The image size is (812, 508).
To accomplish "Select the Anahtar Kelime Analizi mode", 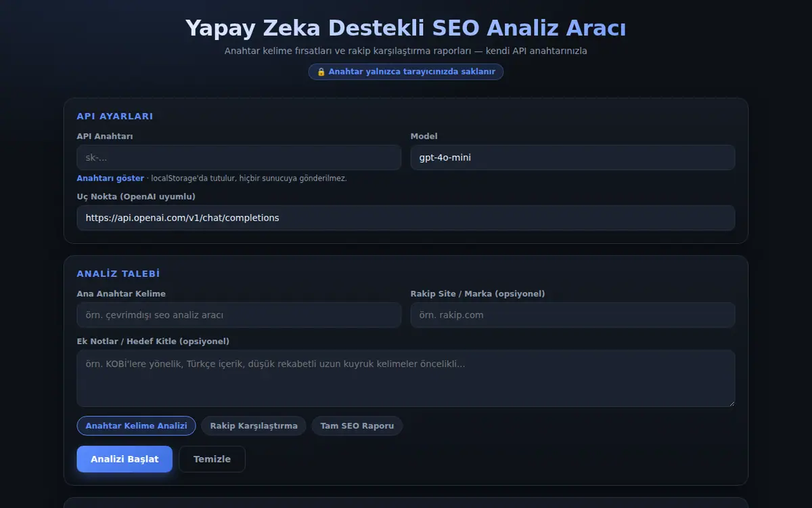I will (136, 425).
